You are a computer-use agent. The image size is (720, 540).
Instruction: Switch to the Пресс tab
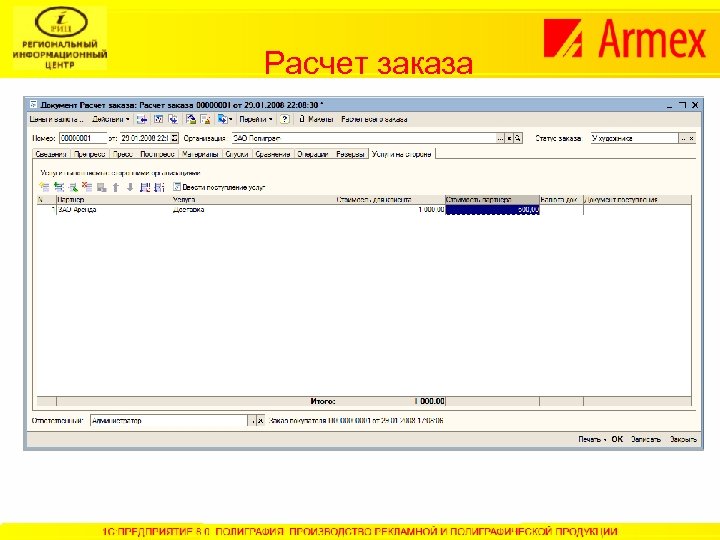(x=123, y=154)
